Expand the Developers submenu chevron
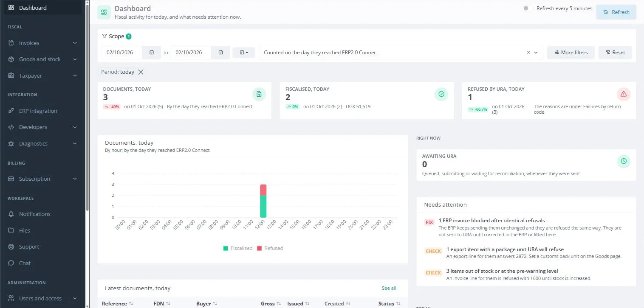 coord(75,127)
